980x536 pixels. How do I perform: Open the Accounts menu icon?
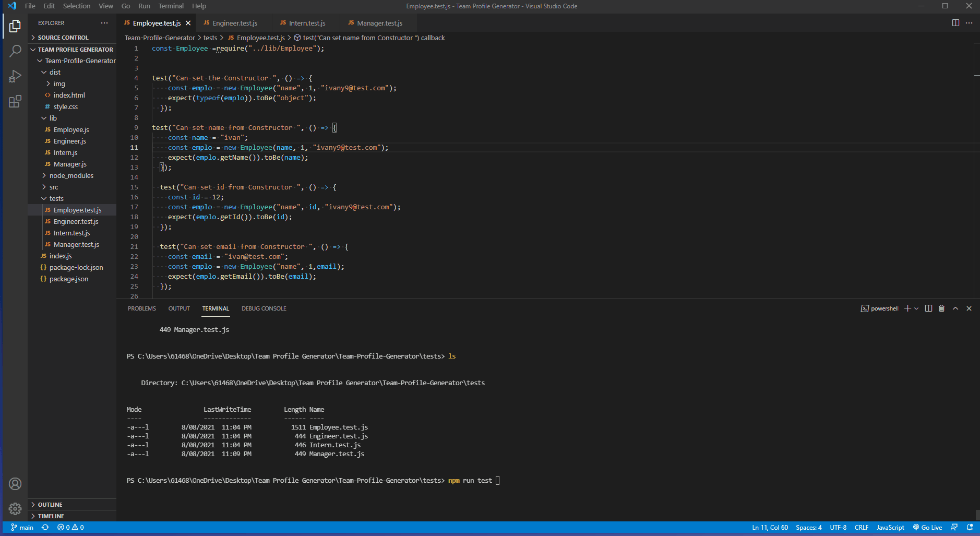click(15, 484)
